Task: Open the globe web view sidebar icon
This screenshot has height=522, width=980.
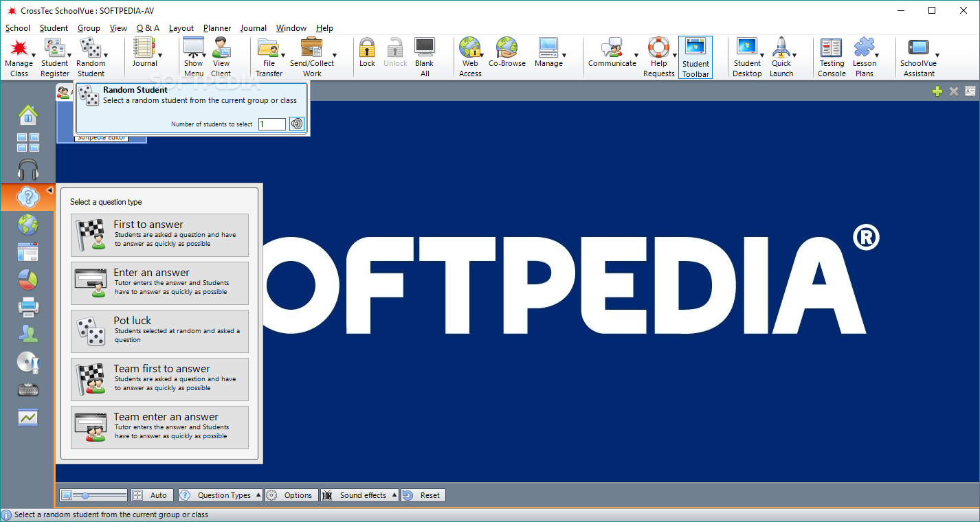Action: 28,225
